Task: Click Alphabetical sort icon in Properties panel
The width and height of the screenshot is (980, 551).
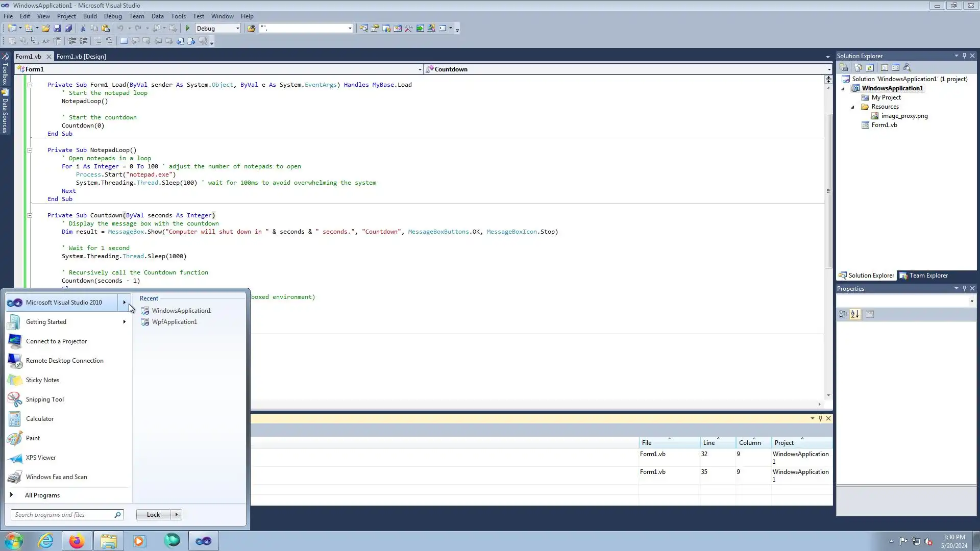Action: tap(855, 315)
